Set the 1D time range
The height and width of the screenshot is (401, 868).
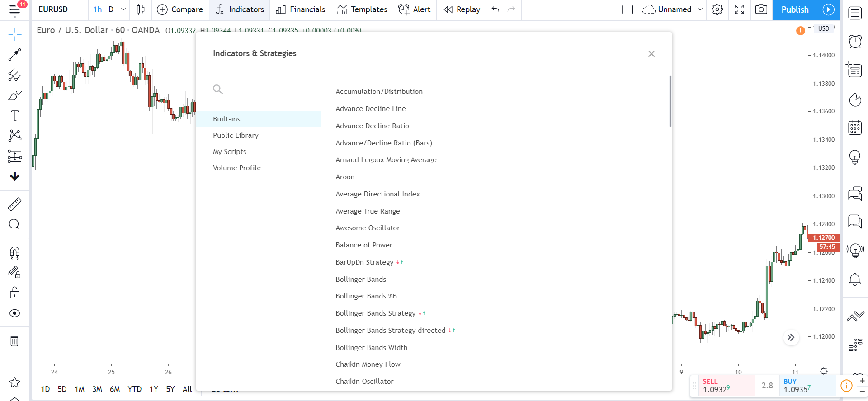[x=45, y=389]
